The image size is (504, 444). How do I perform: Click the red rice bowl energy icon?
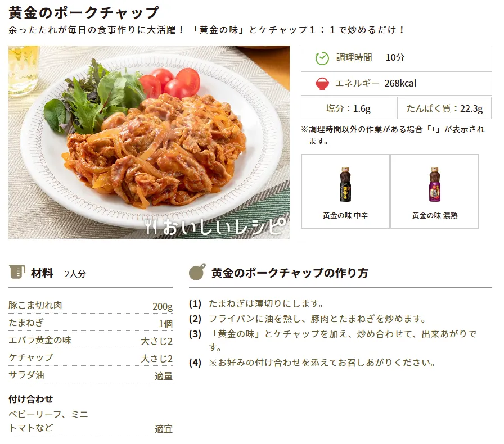point(322,84)
